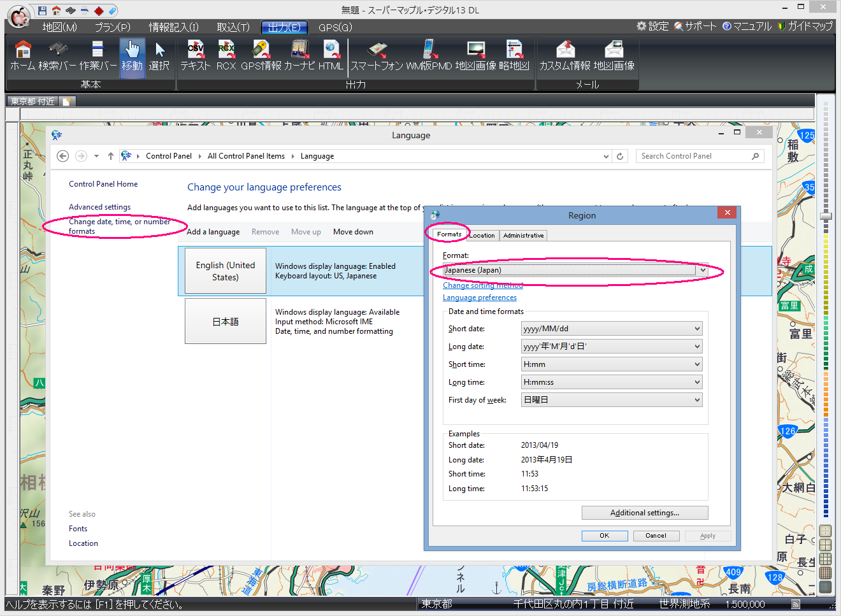Viewport: 841px width, 616px height.
Task: Export the map as HTML
Action: pos(331,55)
